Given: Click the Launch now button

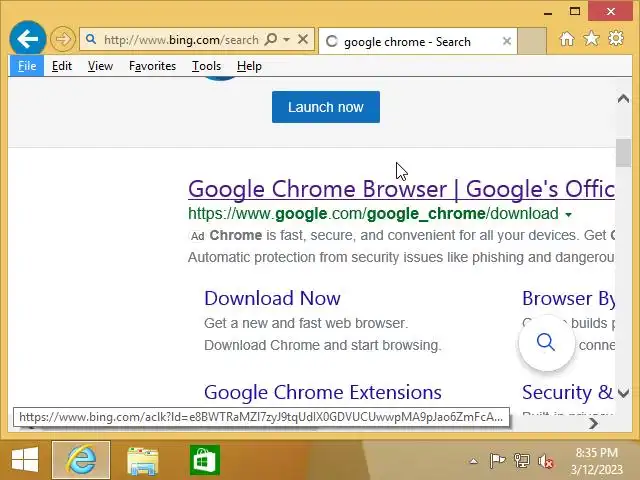Looking at the screenshot, I should tap(326, 107).
